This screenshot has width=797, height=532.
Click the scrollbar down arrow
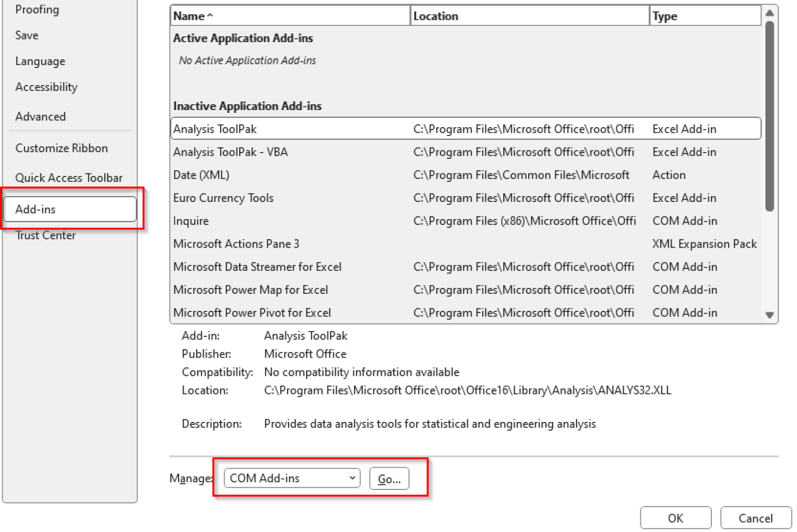(x=770, y=315)
